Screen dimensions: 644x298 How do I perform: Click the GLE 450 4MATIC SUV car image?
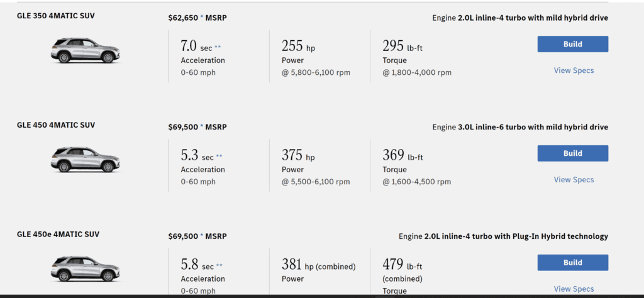point(85,160)
